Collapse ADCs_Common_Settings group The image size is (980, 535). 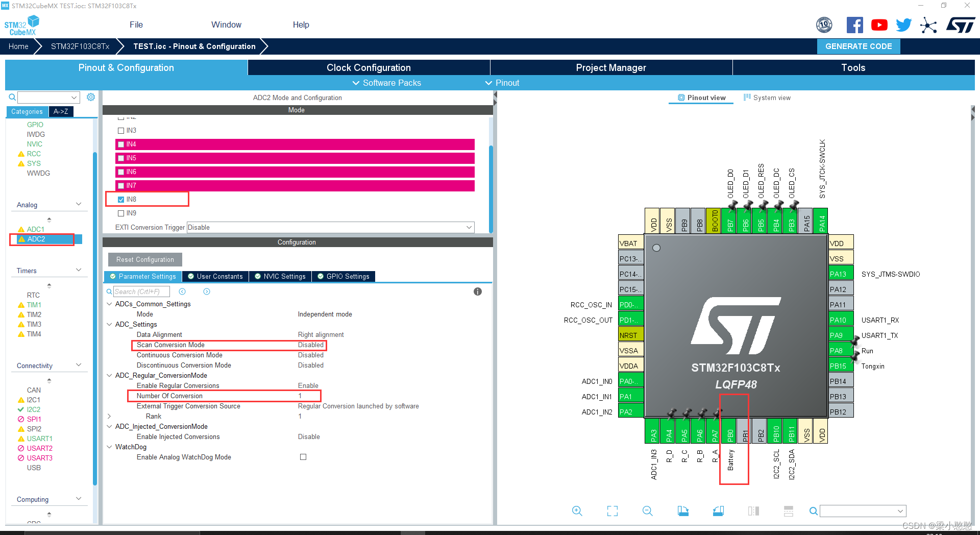pos(109,304)
